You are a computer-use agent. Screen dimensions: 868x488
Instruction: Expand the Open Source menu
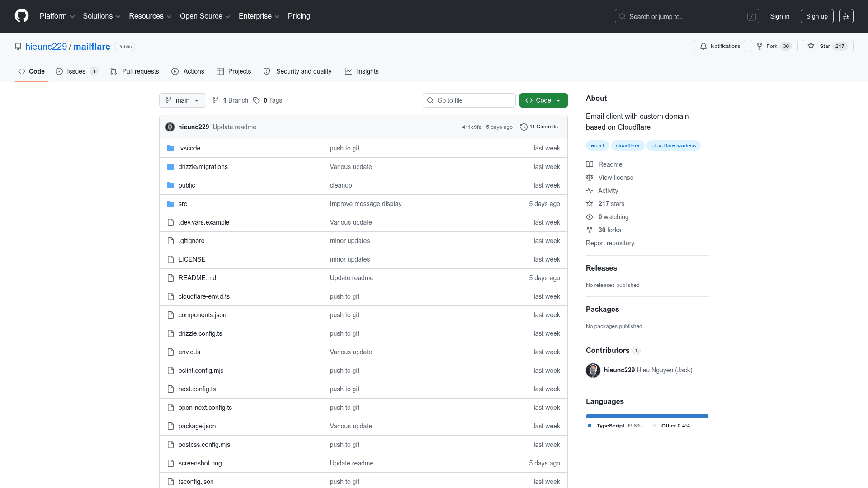(205, 16)
